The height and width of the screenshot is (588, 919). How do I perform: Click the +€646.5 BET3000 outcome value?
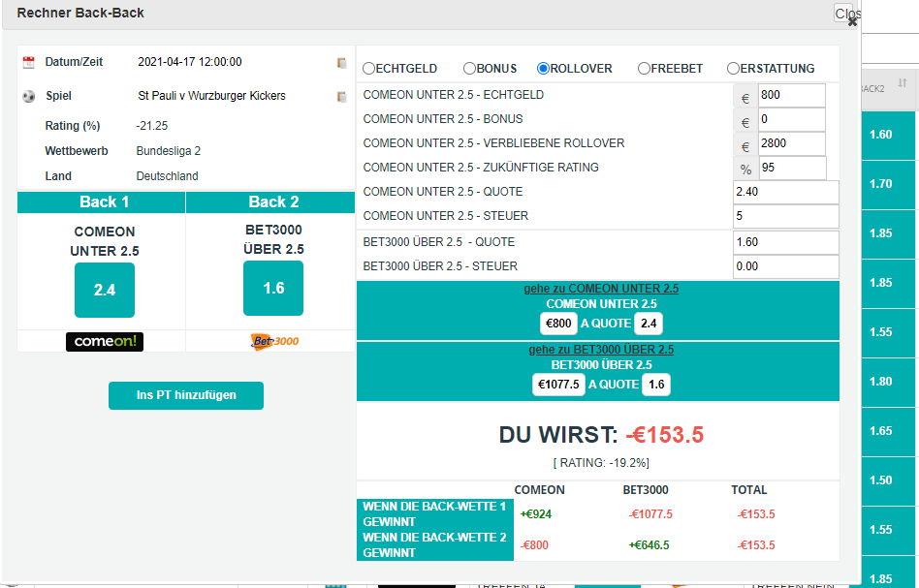[x=649, y=545]
